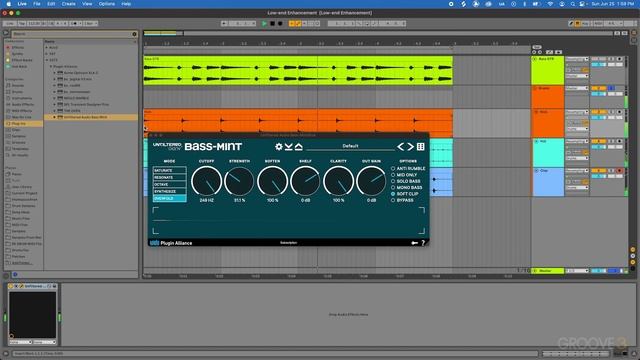Open the Wi-Fi menu bar icon
Screen dimensions: 640x360
pos(550,4)
